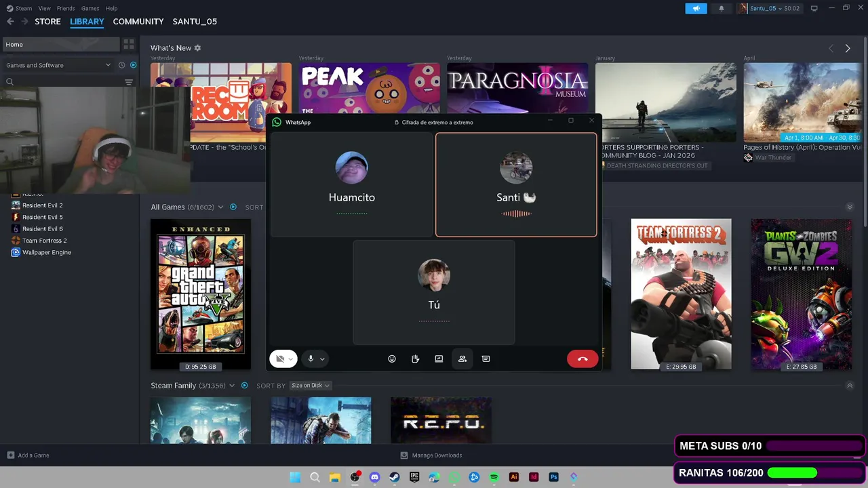Select Home in the Steam sidebar
This screenshot has height=488, width=868.
(61, 44)
